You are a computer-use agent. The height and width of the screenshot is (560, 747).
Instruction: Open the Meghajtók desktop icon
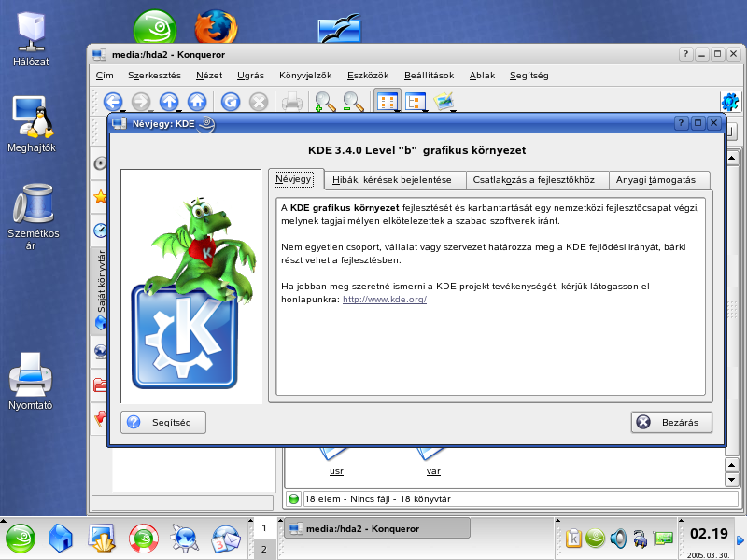pyautogui.click(x=32, y=124)
